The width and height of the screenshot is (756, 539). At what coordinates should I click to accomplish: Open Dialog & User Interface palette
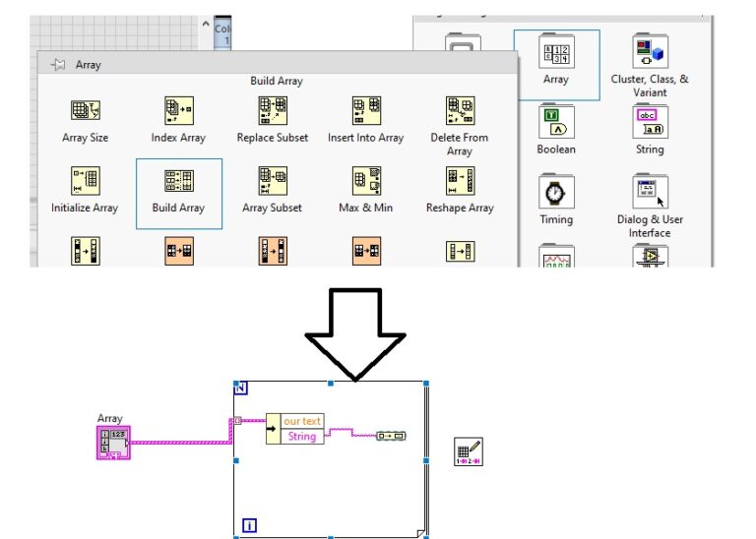click(650, 192)
